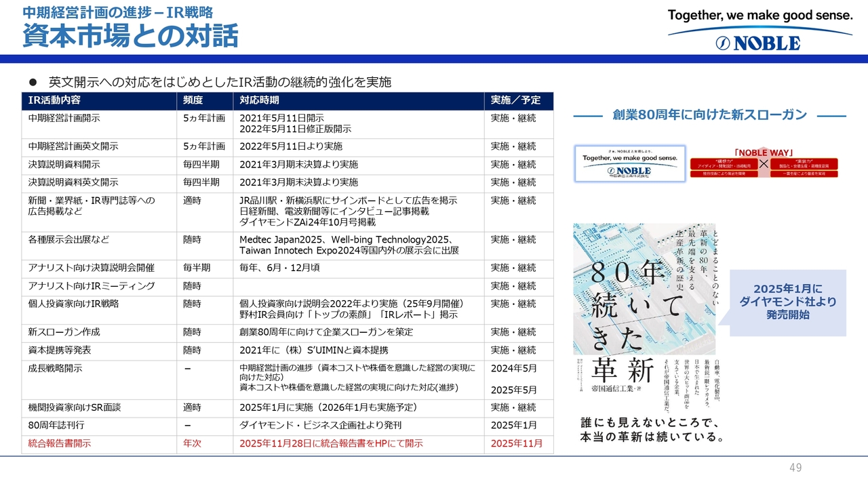Click page number 49

(795, 468)
